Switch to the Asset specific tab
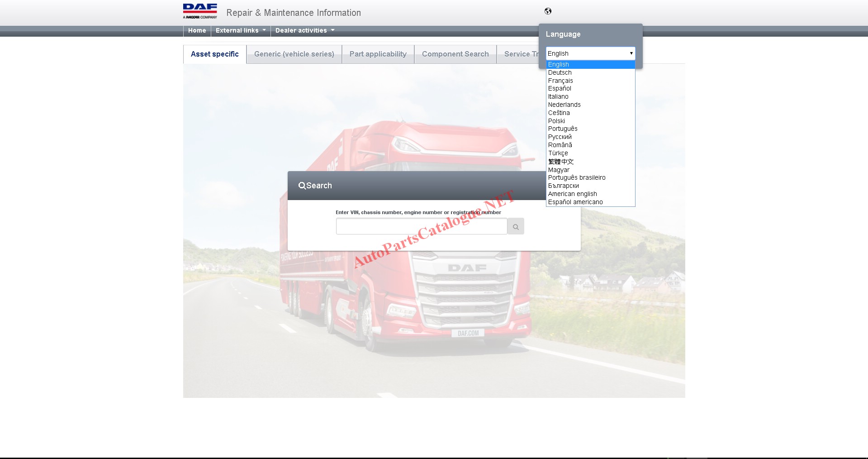Screen dimensions: 868x459 coord(214,54)
